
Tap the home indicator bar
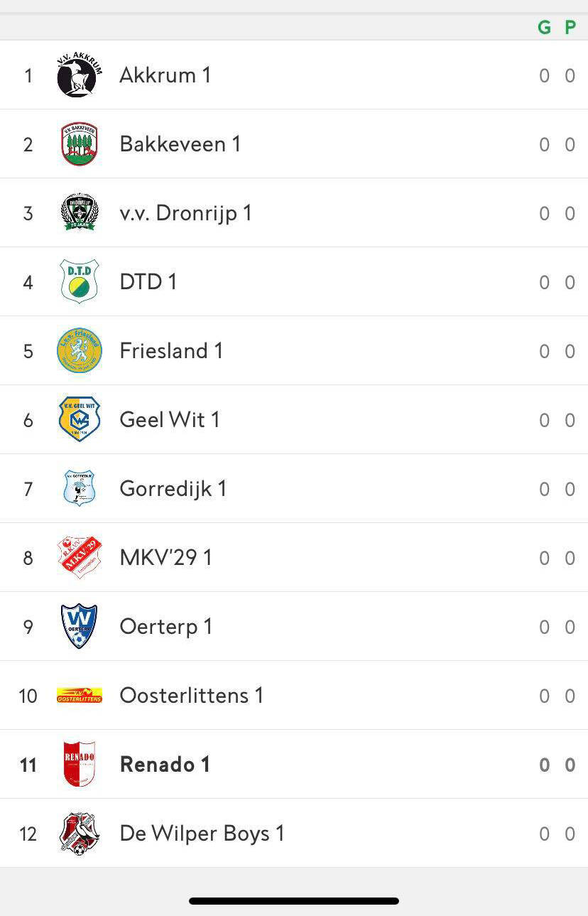(294, 901)
